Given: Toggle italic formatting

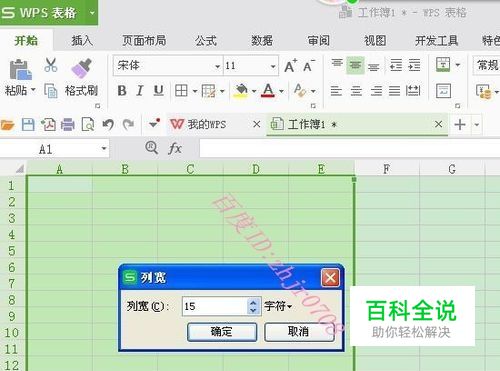Looking at the screenshot, I should click(140, 90).
